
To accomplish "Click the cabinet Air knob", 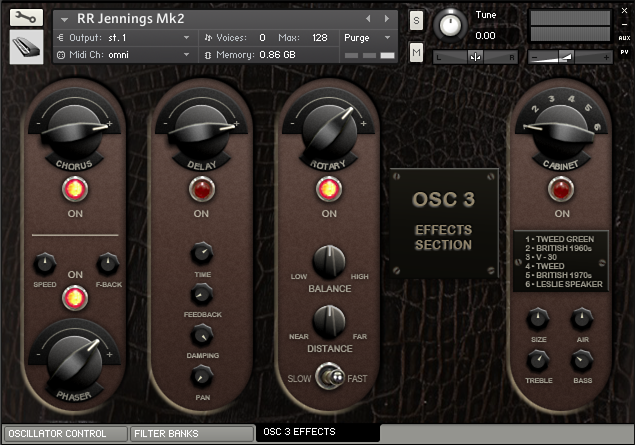I will click(x=582, y=319).
